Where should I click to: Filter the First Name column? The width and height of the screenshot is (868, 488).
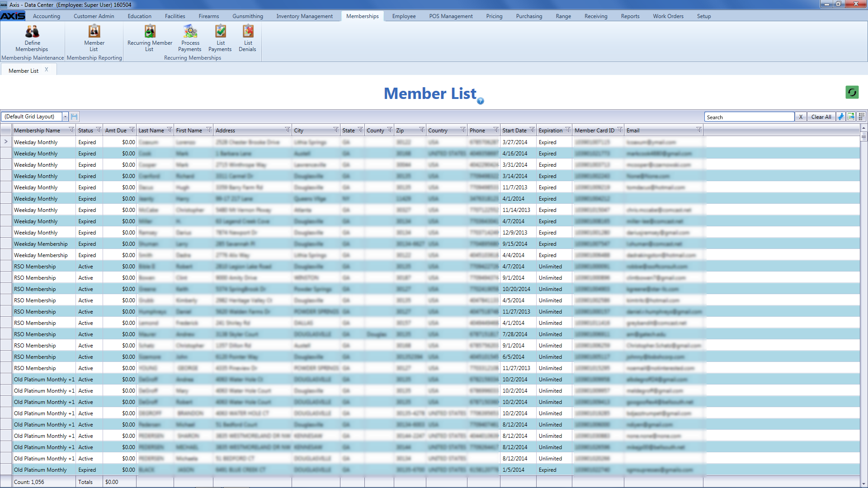[209, 130]
